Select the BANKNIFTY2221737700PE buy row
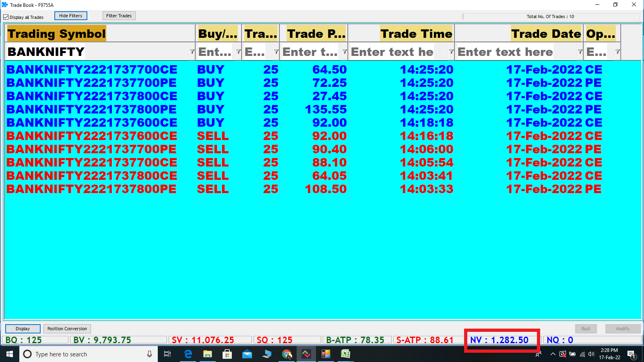Image resolution: width=644 pixels, height=362 pixels. (x=323, y=83)
